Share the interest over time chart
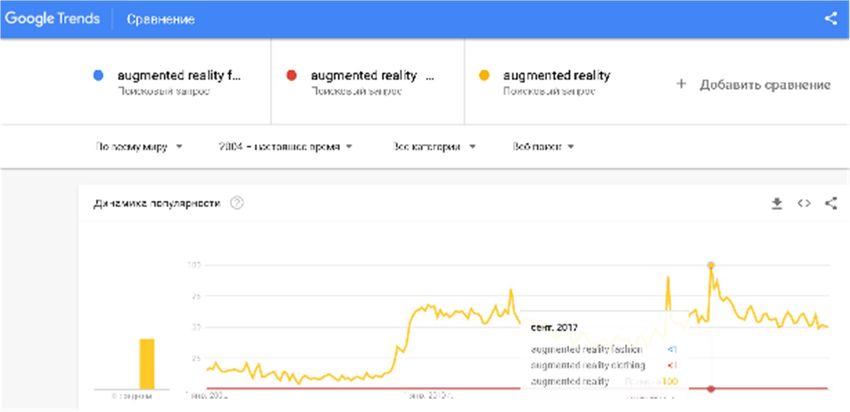 click(x=830, y=203)
